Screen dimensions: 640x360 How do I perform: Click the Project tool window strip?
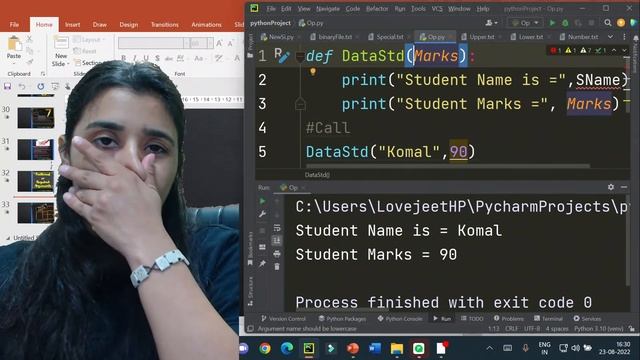pos(250,46)
